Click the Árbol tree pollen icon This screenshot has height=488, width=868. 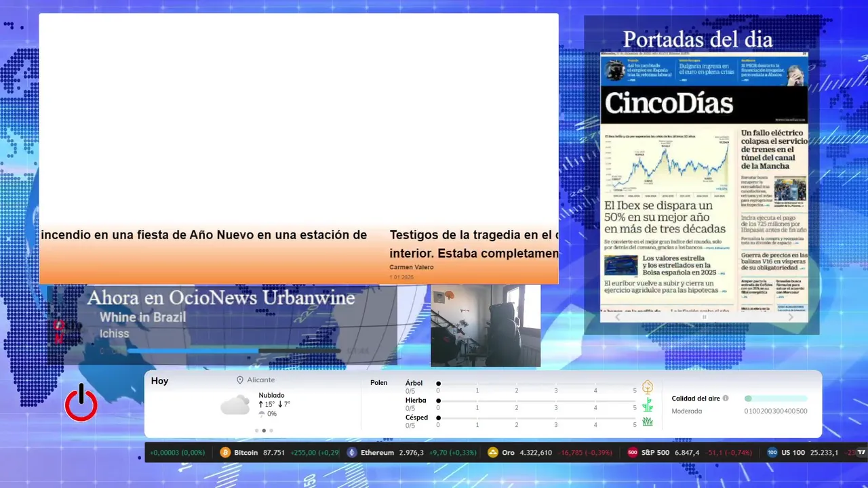648,387
